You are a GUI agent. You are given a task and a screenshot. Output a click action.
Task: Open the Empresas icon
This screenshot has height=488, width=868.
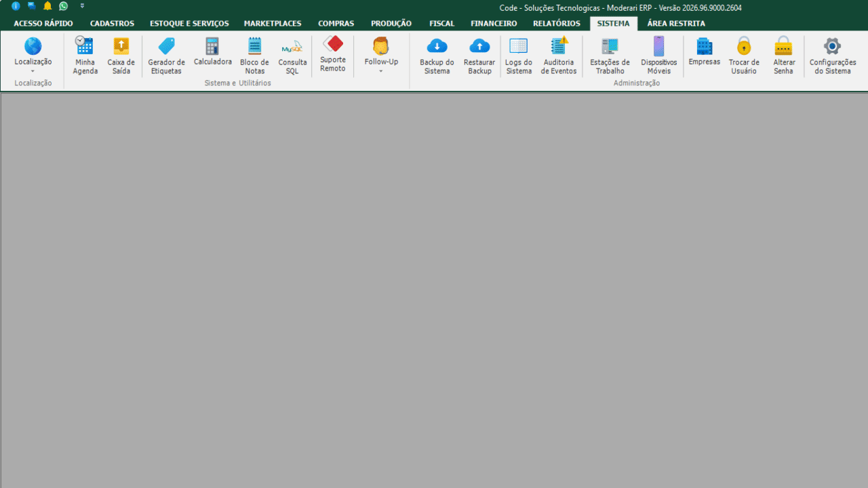705,45
